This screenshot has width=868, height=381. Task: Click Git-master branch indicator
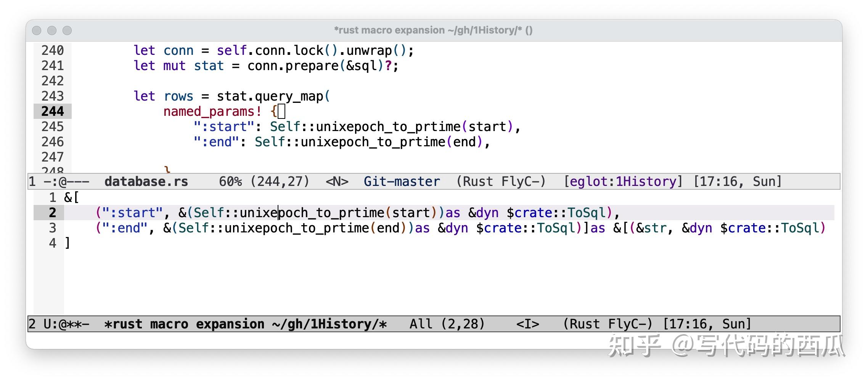[x=402, y=182]
